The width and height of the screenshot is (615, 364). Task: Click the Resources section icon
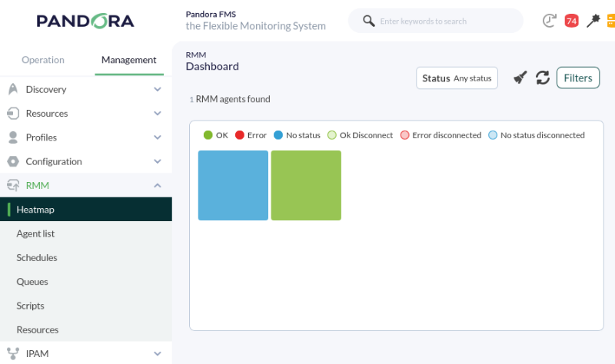13,113
